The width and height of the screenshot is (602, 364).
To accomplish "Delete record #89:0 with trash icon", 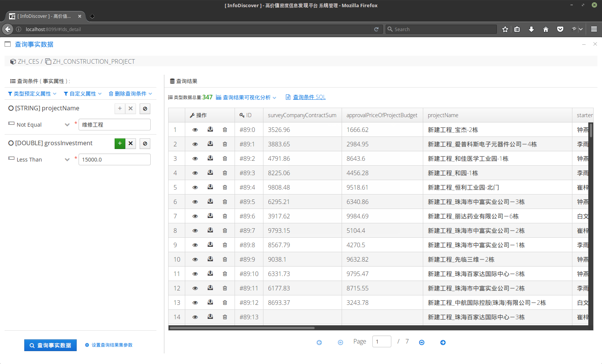I will point(225,130).
